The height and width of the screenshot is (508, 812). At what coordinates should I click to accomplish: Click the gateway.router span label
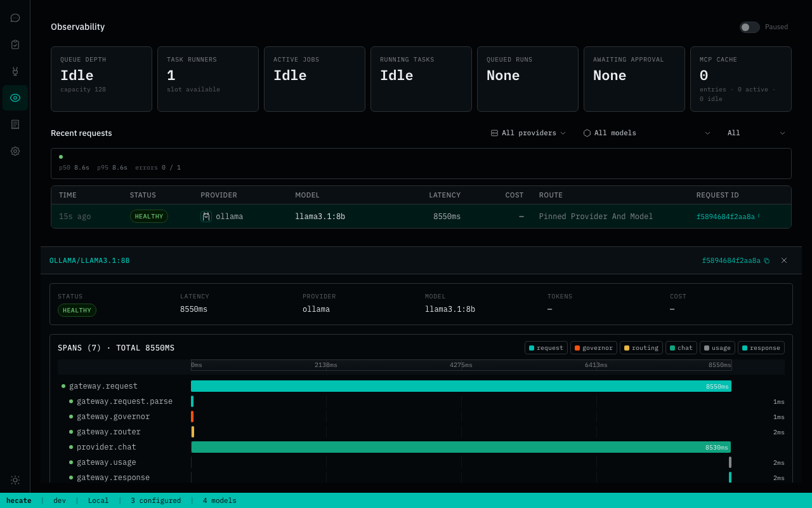(108, 432)
